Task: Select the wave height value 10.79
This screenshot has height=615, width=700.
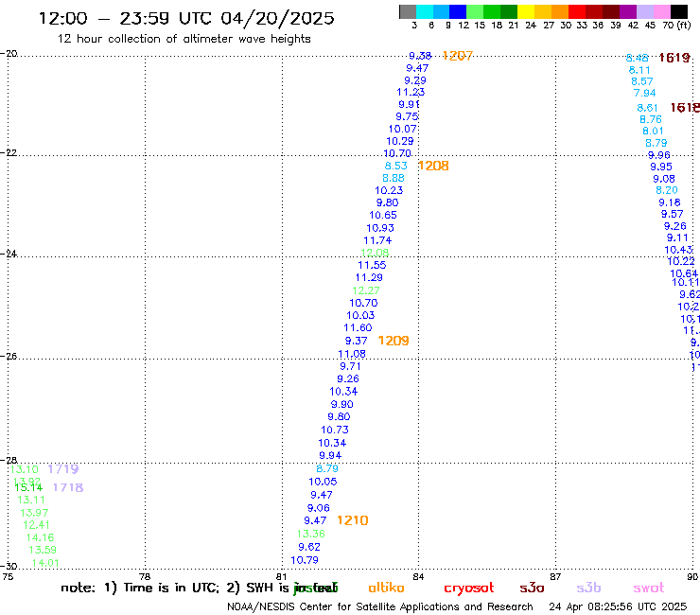Action: click(x=305, y=560)
